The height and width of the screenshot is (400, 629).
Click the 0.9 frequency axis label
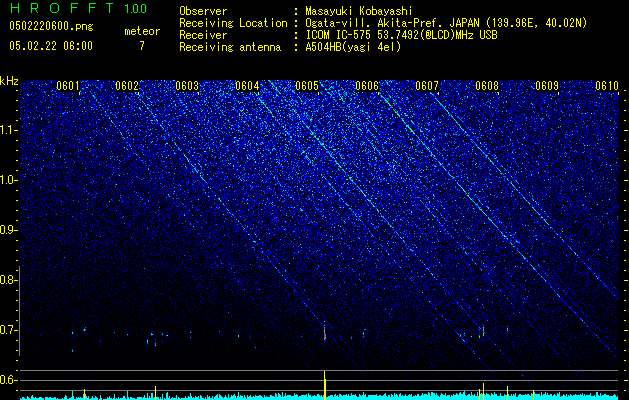(7, 230)
